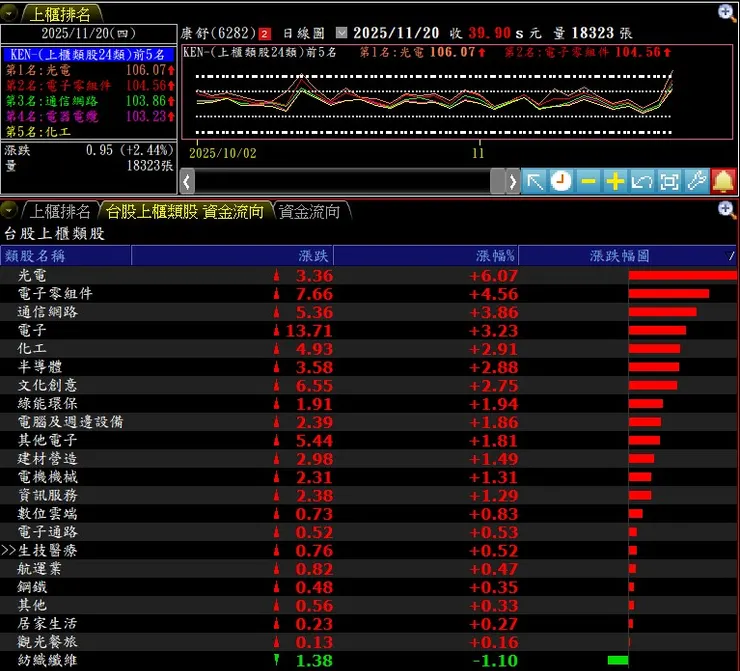This screenshot has width=740, height=671.
Task: Click the red alert bell icon
Action: [723, 182]
